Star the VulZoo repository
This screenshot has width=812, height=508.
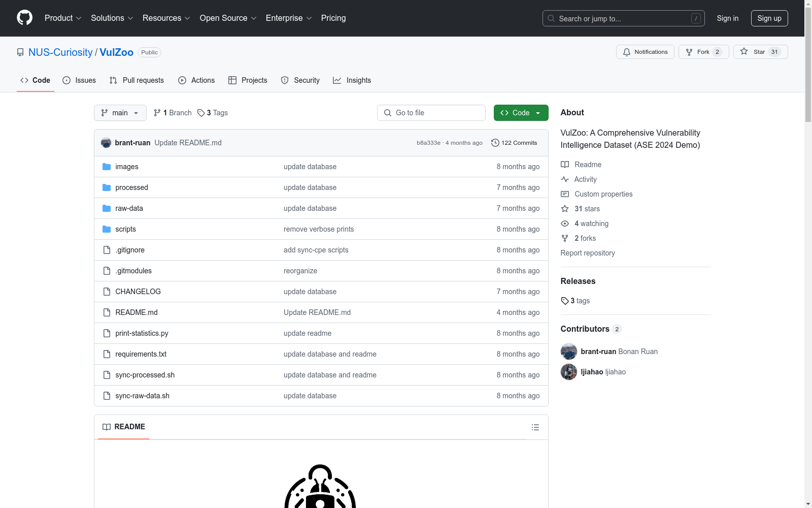[760, 52]
